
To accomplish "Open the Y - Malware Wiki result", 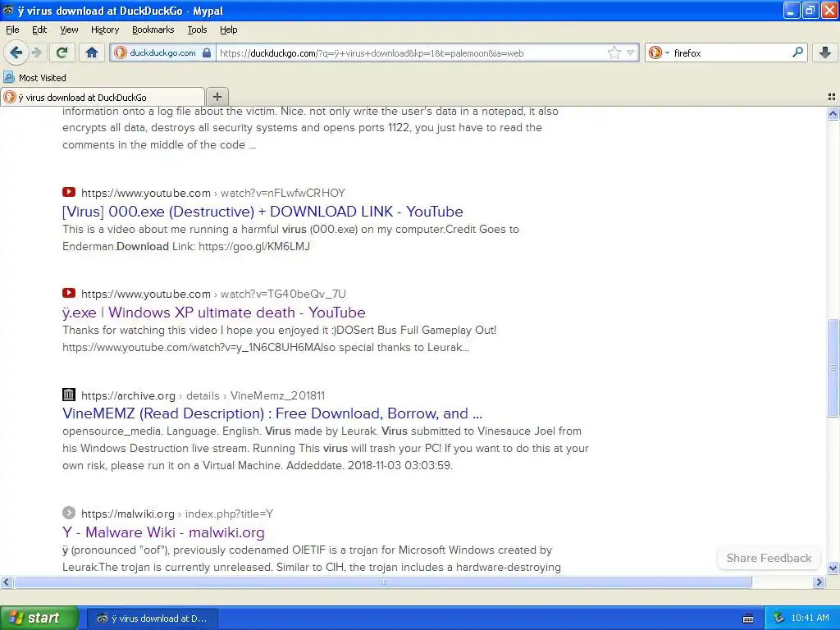I will point(163,532).
